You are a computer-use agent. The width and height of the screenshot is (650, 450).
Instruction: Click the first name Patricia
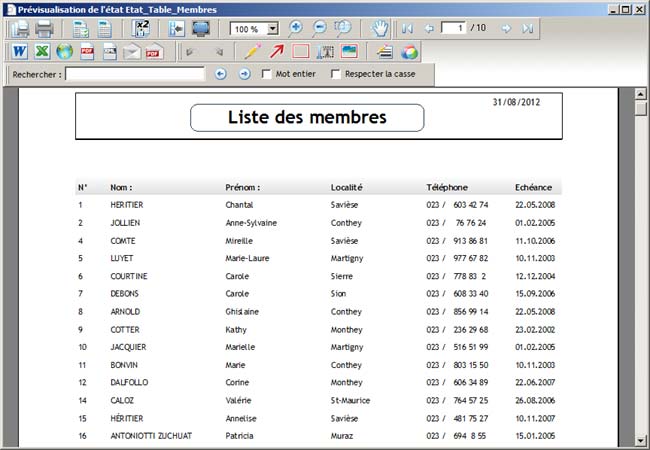[x=239, y=435]
